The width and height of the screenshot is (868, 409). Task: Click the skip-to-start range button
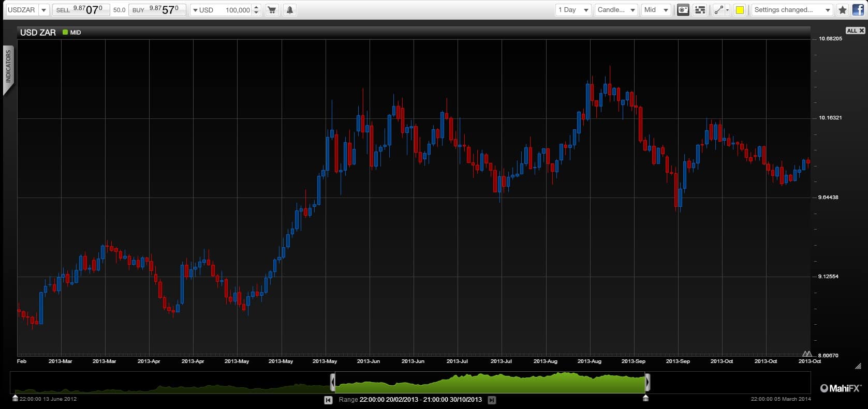point(328,400)
